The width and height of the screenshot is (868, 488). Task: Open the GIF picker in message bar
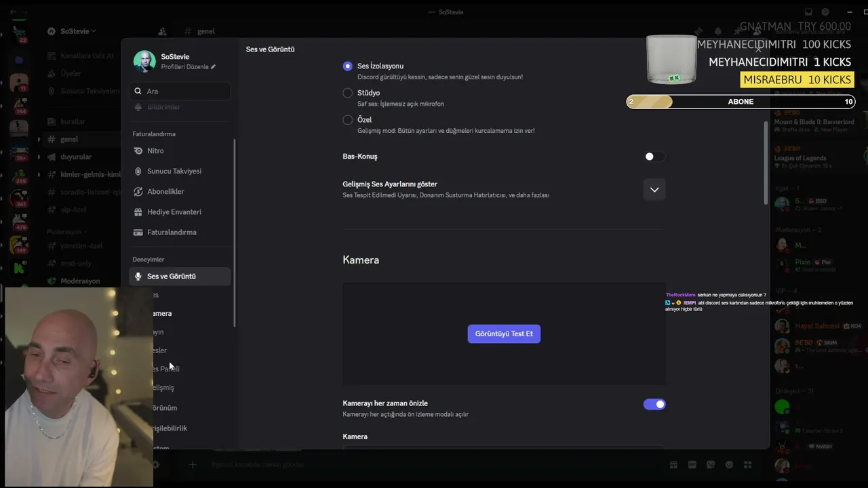692,465
